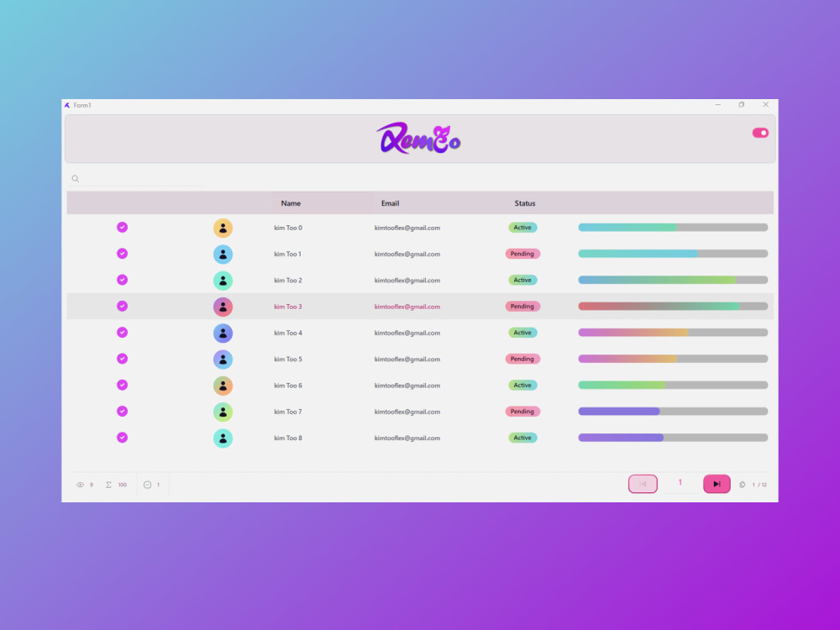Go to the next page button

click(x=717, y=484)
